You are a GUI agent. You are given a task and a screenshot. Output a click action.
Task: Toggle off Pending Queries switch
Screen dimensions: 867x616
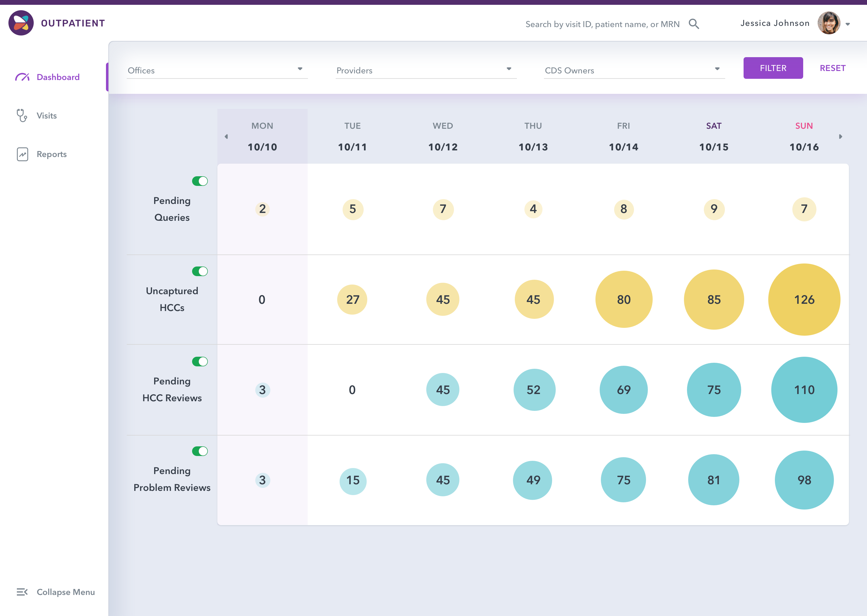[x=200, y=181]
